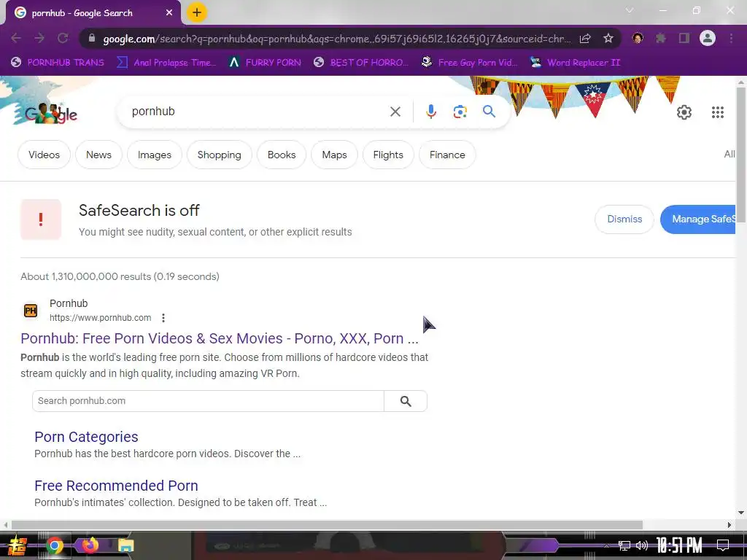This screenshot has height=560, width=747.
Task: Bookmark this page with the star icon
Action: click(x=608, y=38)
